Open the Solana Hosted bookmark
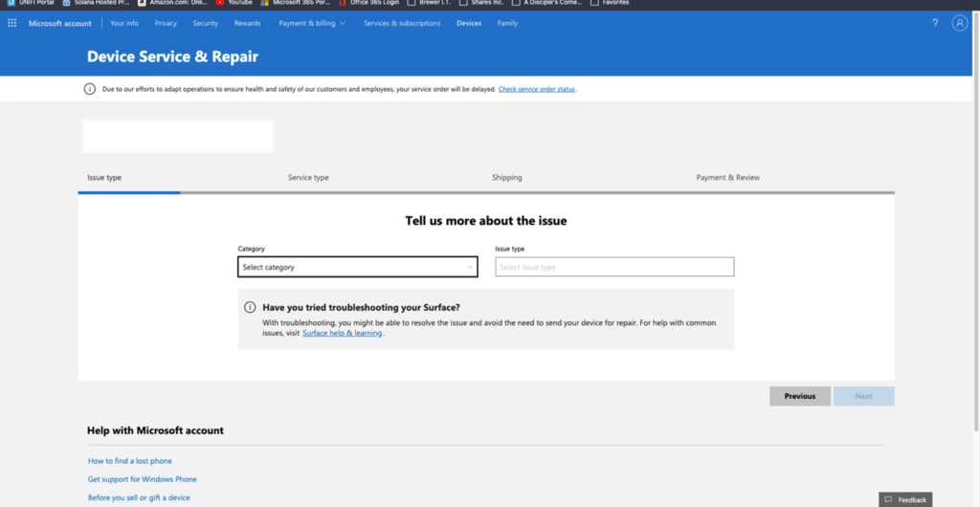The image size is (980, 507). (96, 3)
